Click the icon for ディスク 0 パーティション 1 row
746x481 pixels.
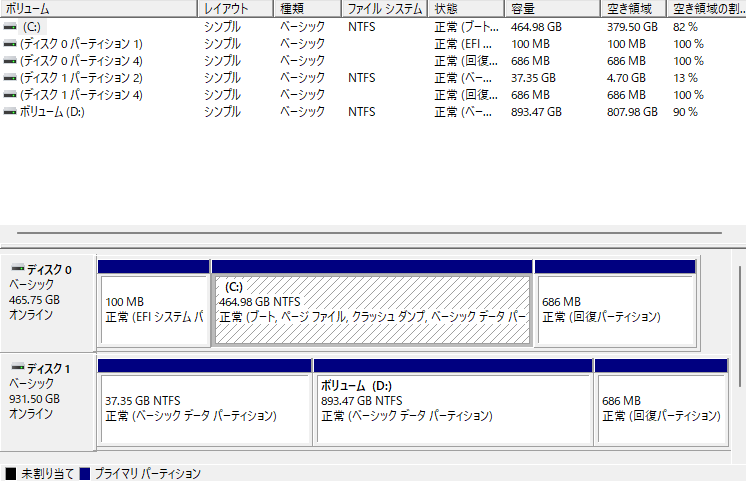[x=9, y=44]
